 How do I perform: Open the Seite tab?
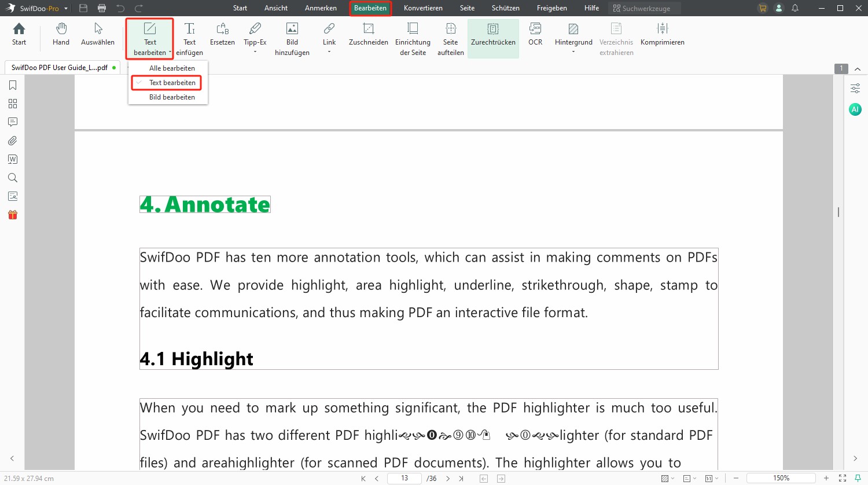[x=467, y=8]
